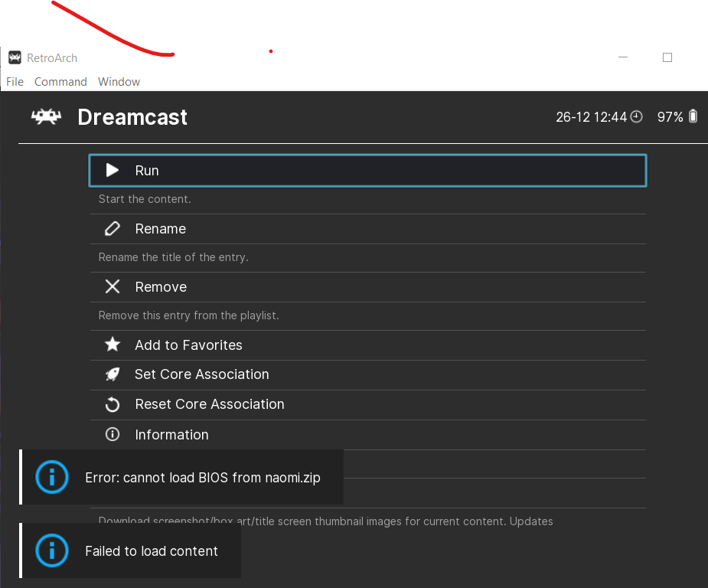Image resolution: width=708 pixels, height=588 pixels.
Task: Minimize the RetroArch window
Action: (x=623, y=57)
